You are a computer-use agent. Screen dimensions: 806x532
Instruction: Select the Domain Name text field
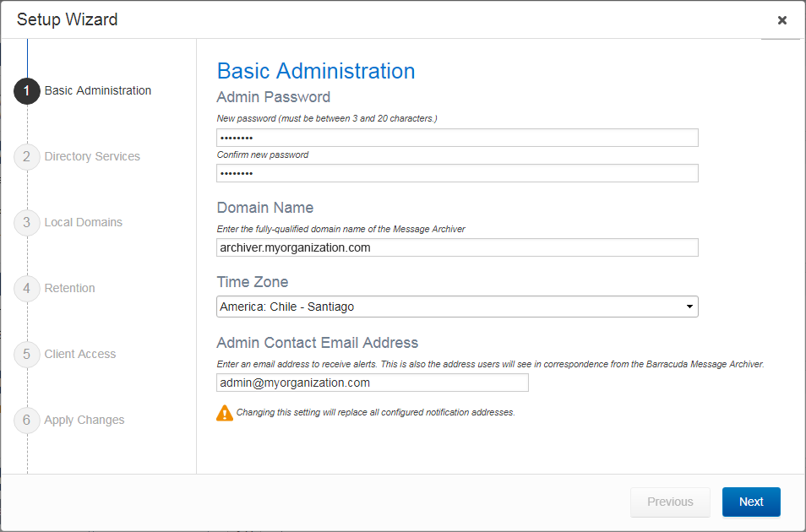457,247
